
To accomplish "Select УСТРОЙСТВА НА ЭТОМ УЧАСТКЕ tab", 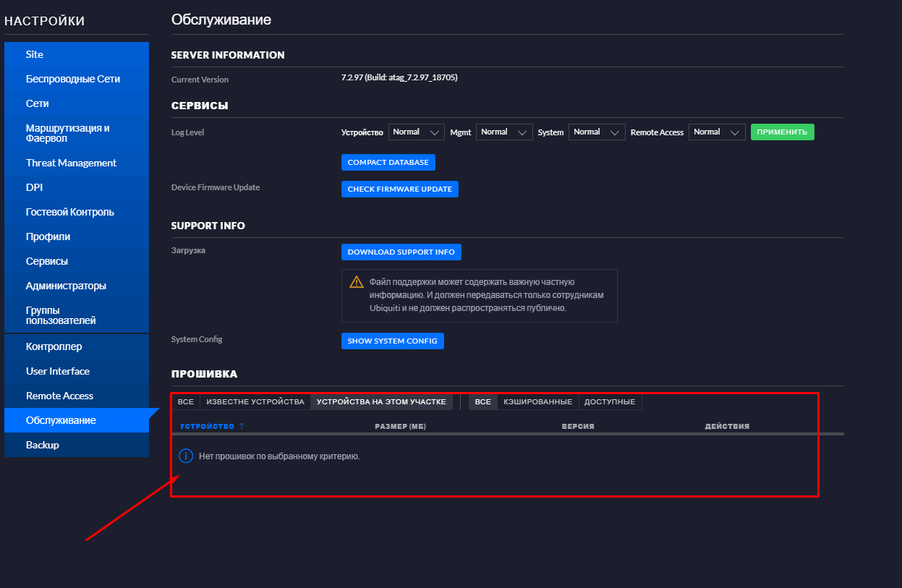I will [x=382, y=401].
